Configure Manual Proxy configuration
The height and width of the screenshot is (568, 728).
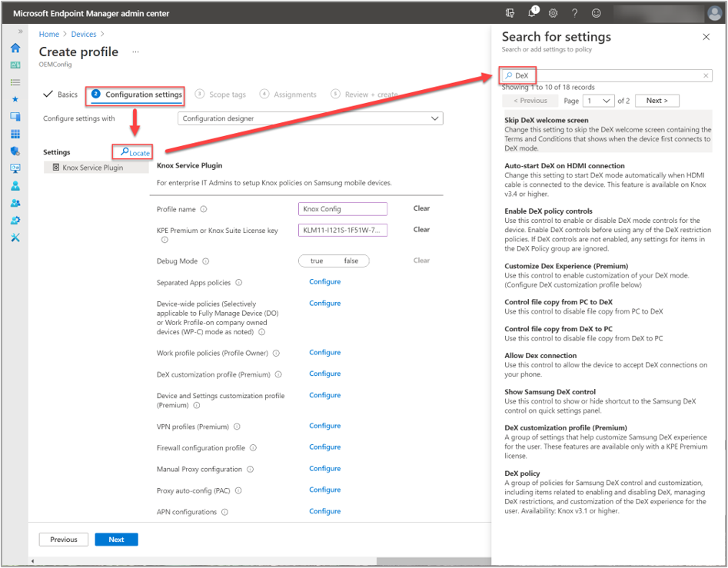(x=325, y=468)
